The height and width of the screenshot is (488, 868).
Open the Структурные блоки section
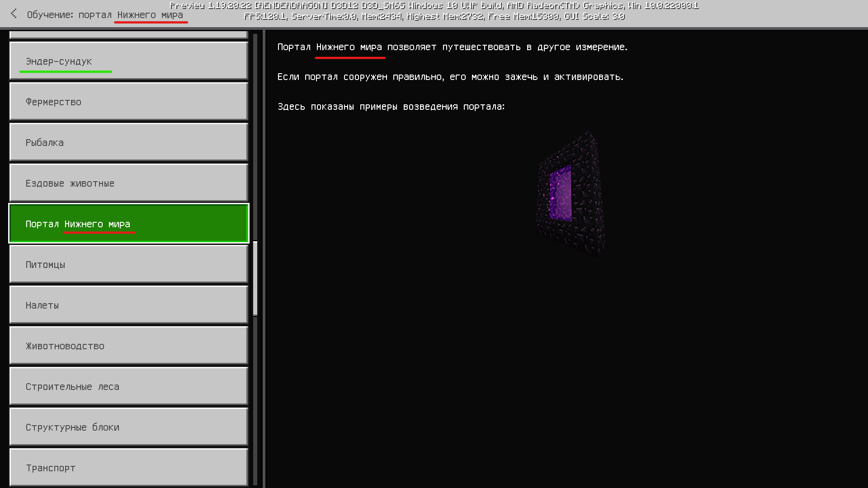128,427
